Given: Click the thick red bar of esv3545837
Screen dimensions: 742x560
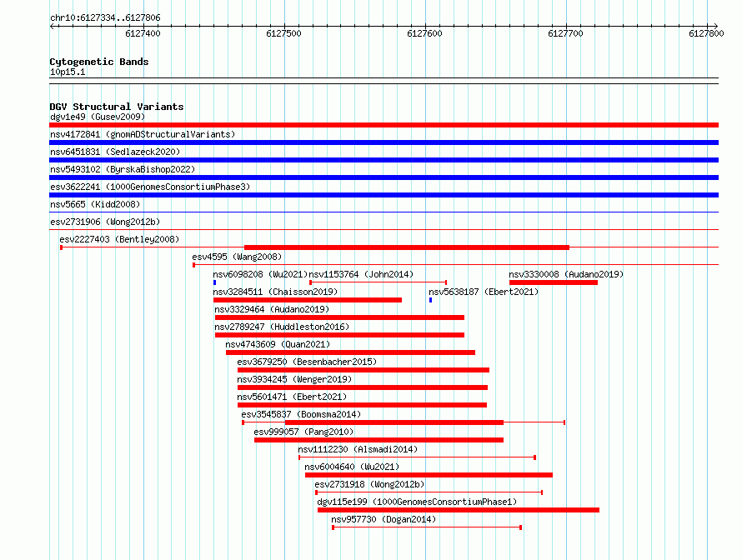Looking at the screenshot, I should pyautogui.click(x=394, y=422).
